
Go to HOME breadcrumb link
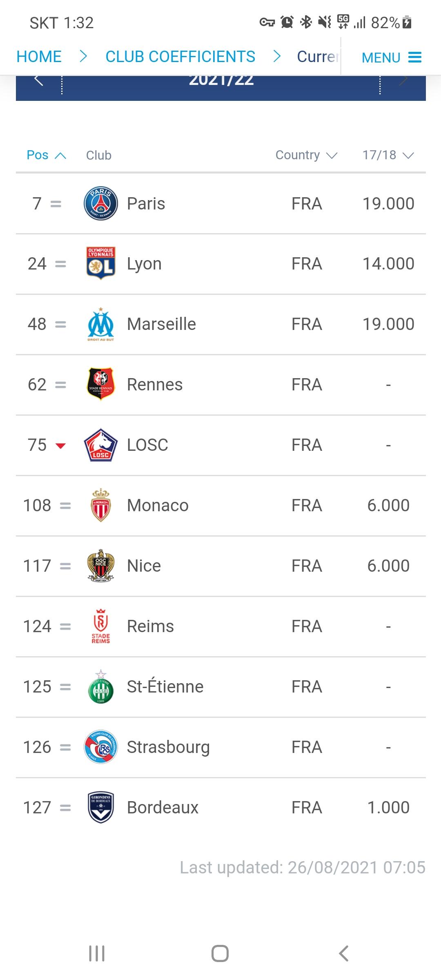coord(39,57)
